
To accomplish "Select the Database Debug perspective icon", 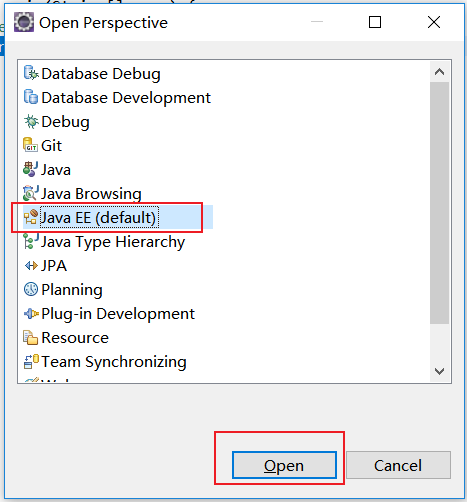I will click(x=31, y=73).
